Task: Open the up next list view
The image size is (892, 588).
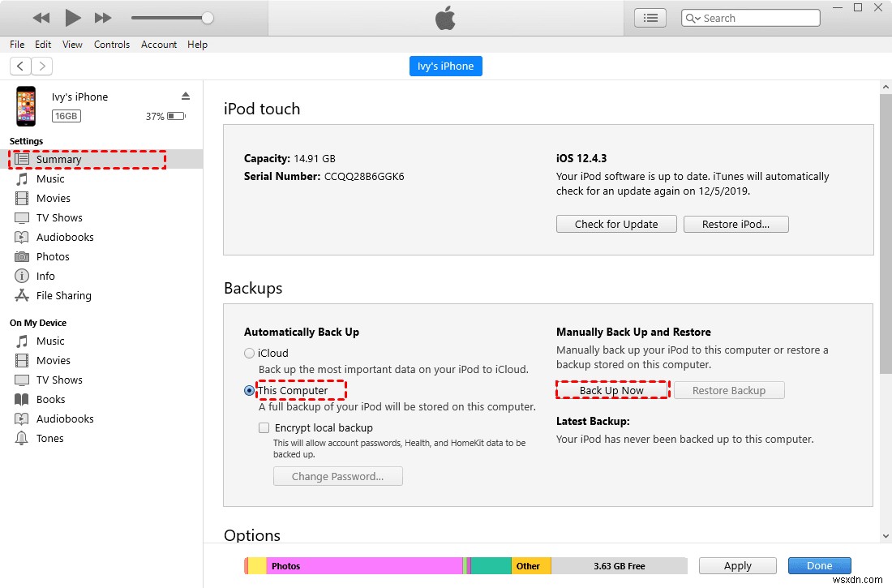Action: [x=650, y=17]
